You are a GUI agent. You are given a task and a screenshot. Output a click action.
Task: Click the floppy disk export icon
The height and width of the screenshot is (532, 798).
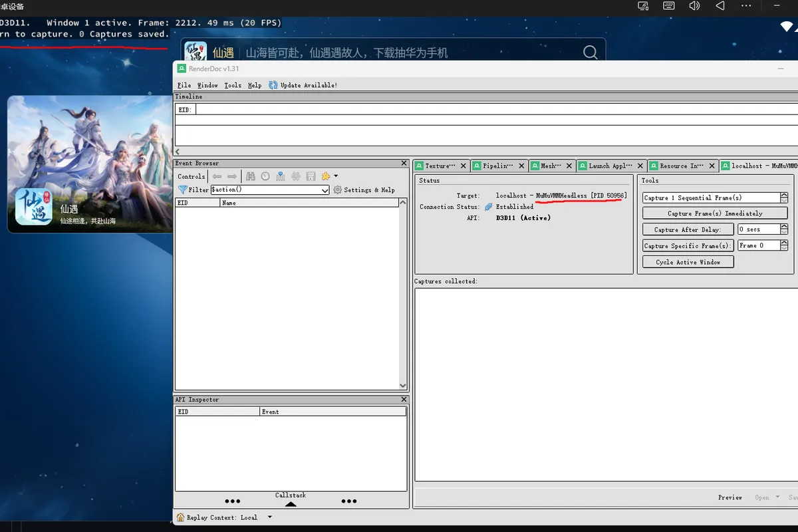tap(311, 176)
